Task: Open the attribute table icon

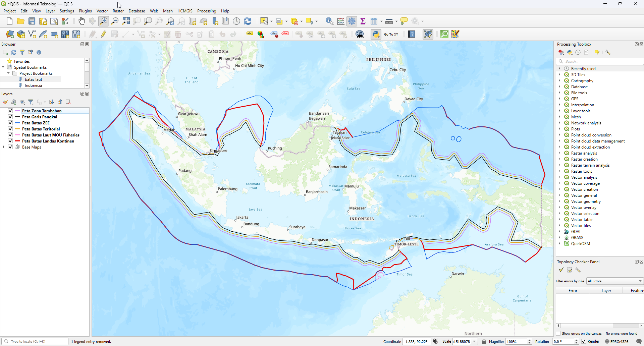Action: [374, 21]
